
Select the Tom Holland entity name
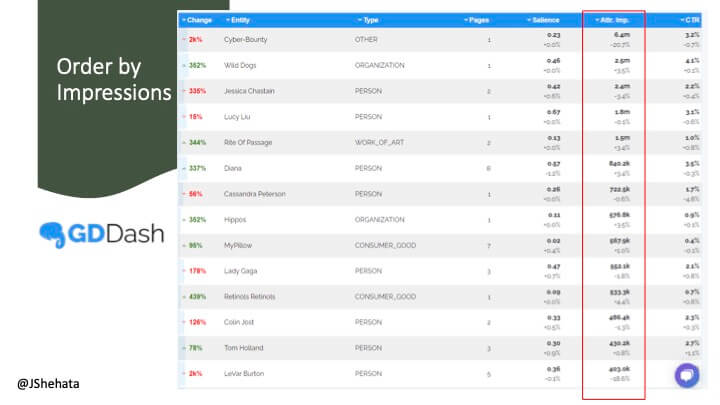pyautogui.click(x=243, y=348)
